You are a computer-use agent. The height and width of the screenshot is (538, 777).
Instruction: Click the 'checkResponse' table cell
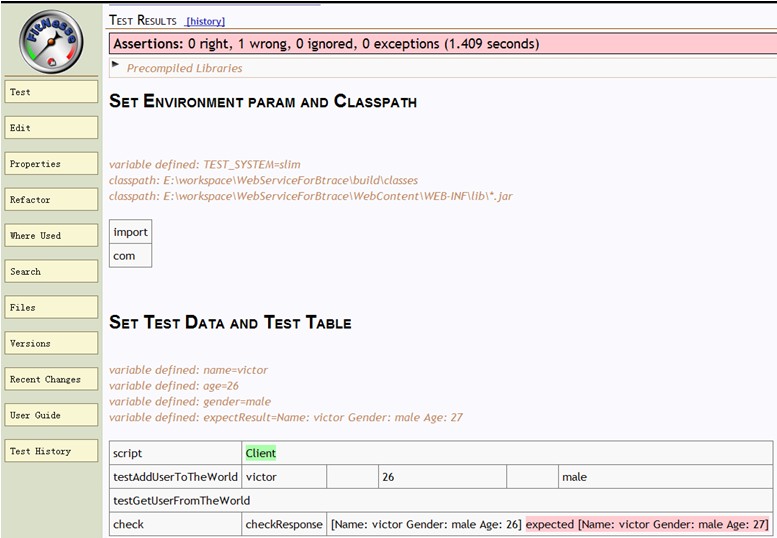tap(284, 524)
